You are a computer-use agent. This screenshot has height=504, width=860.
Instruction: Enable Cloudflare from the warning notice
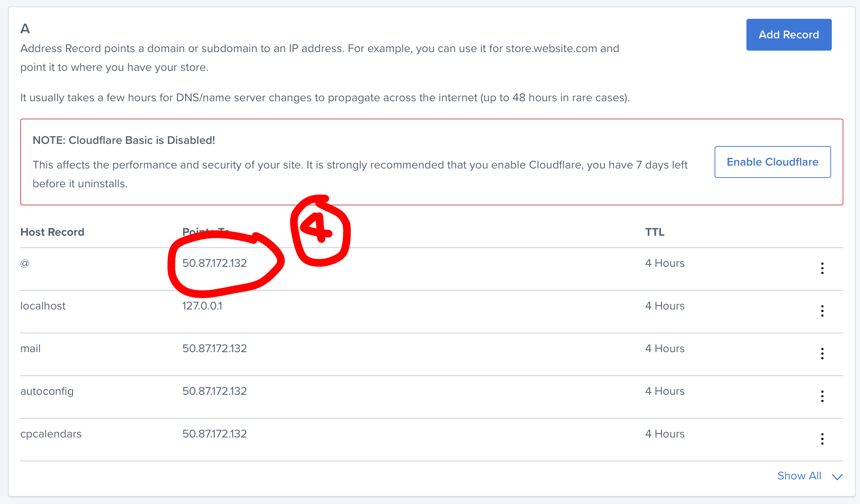pyautogui.click(x=772, y=162)
